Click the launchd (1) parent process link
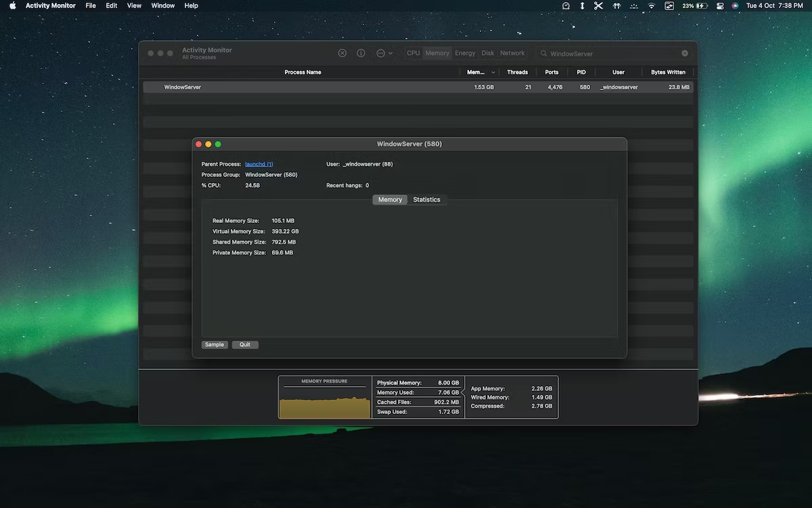 259,164
